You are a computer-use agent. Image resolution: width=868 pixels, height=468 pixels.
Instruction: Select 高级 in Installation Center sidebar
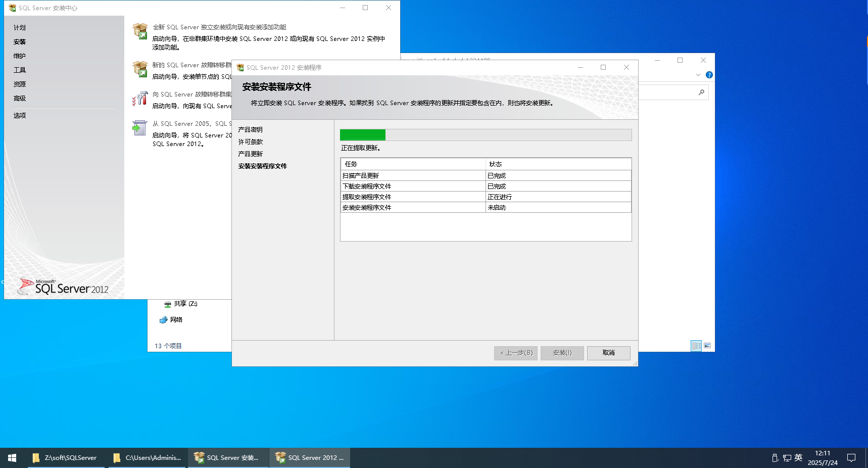[20, 99]
